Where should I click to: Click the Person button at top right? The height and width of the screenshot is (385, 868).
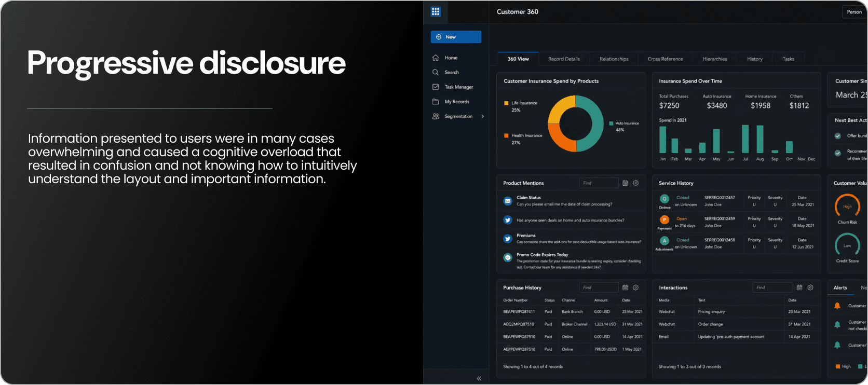coord(855,12)
